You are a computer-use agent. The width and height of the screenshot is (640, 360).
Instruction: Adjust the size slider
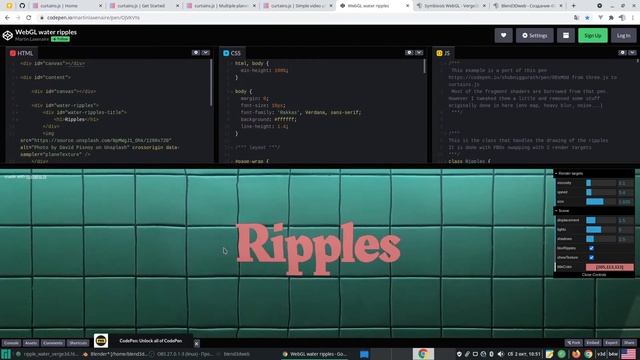(601, 202)
